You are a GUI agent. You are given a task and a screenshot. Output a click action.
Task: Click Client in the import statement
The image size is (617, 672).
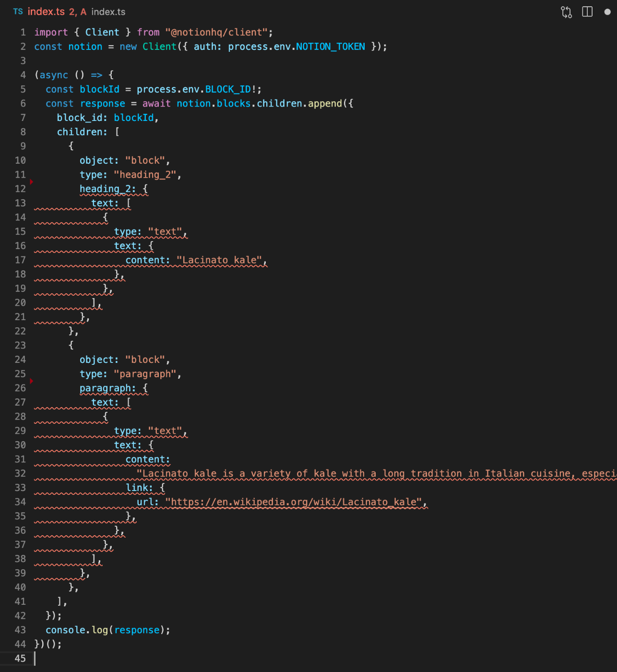102,32
